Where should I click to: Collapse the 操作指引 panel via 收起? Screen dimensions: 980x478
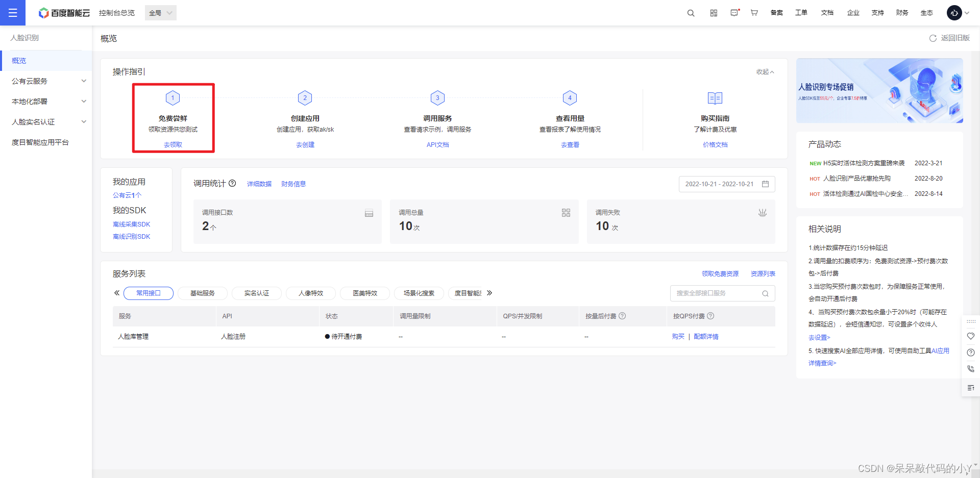765,72
